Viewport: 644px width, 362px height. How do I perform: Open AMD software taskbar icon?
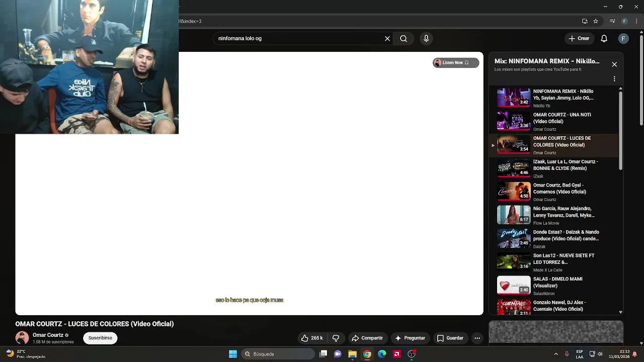click(396, 354)
